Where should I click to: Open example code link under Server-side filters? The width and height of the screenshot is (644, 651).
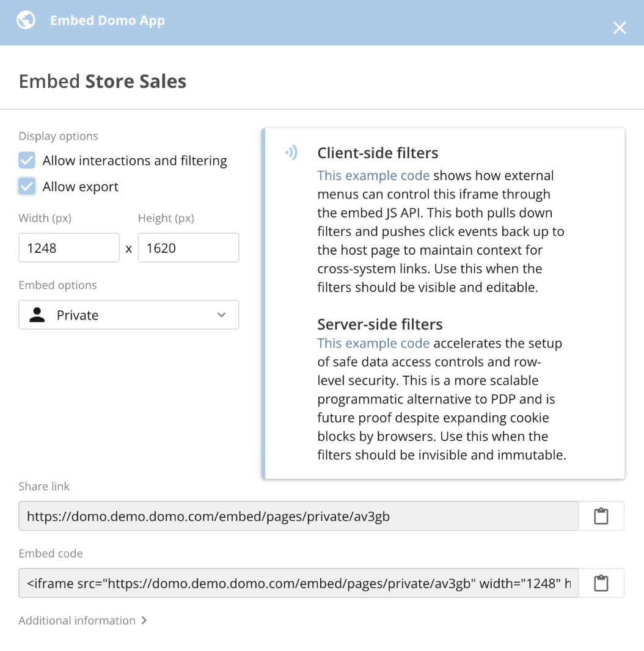point(373,343)
